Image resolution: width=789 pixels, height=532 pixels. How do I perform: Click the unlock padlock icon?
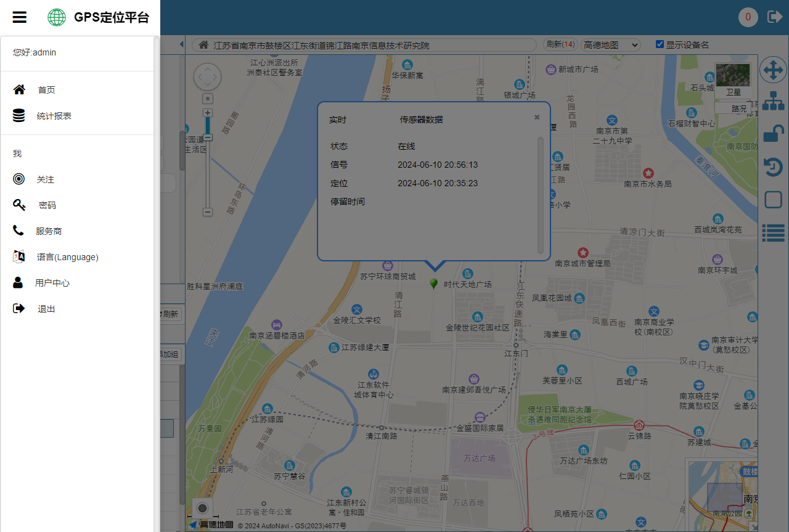[773, 134]
